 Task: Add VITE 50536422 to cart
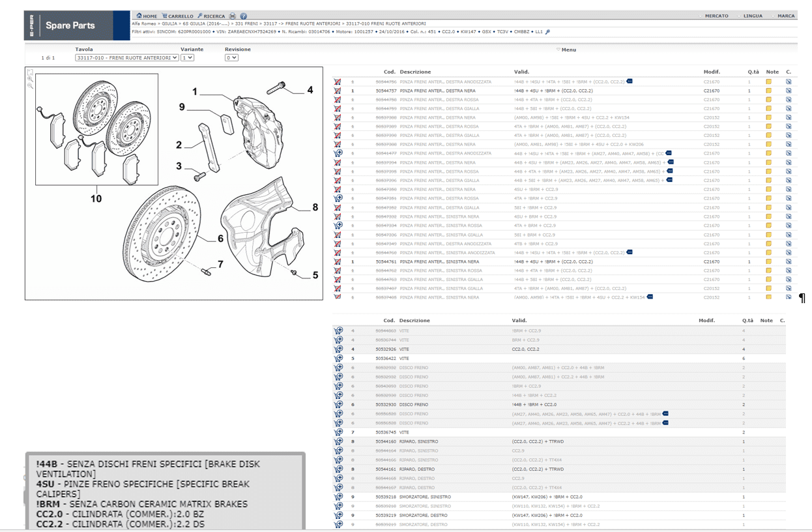pyautogui.click(x=338, y=358)
